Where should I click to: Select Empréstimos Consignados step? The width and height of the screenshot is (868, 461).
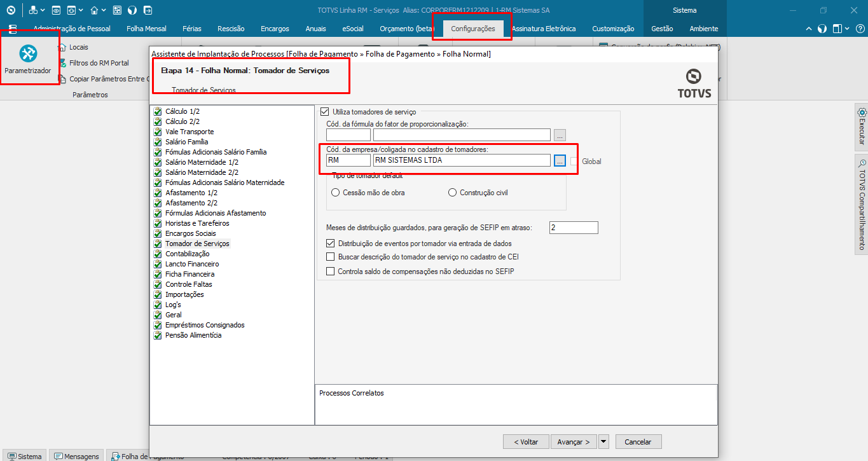[x=205, y=325]
